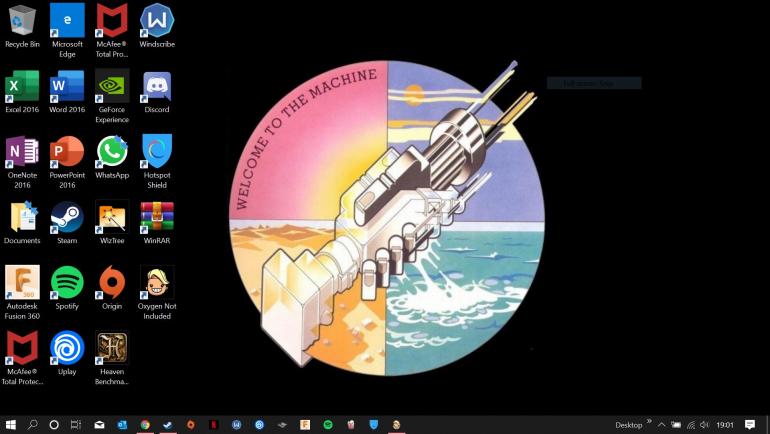Launch Fusion 360 from the taskbar
Image resolution: width=770 pixels, height=434 pixels.
point(305,425)
